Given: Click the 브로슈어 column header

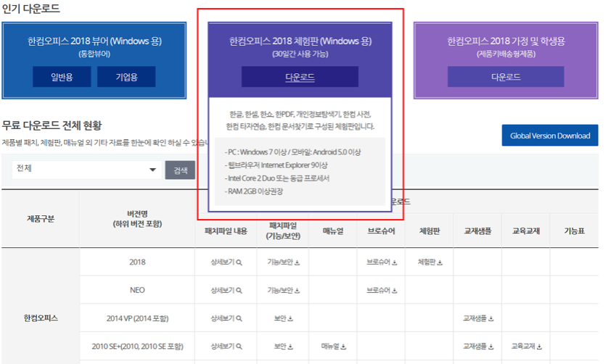Looking at the screenshot, I should point(381,231).
